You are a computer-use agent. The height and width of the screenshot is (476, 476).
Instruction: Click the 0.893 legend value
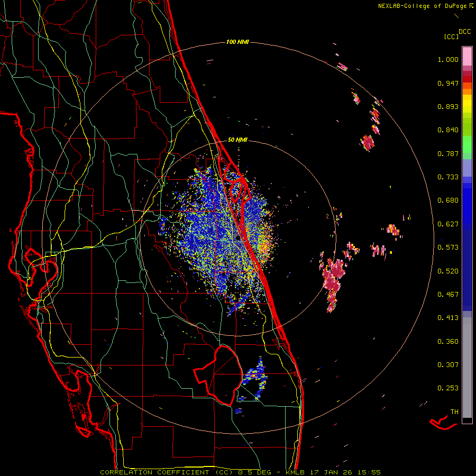[448, 106]
